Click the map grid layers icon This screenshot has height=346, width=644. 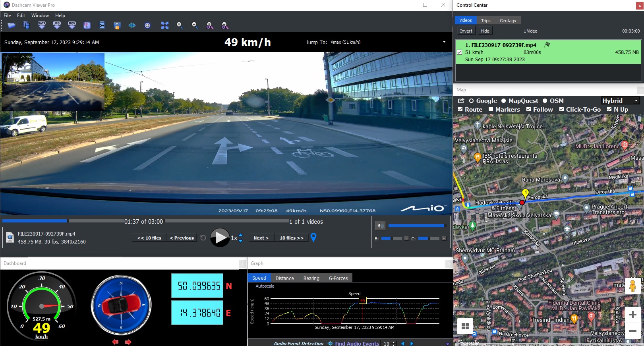[465, 327]
